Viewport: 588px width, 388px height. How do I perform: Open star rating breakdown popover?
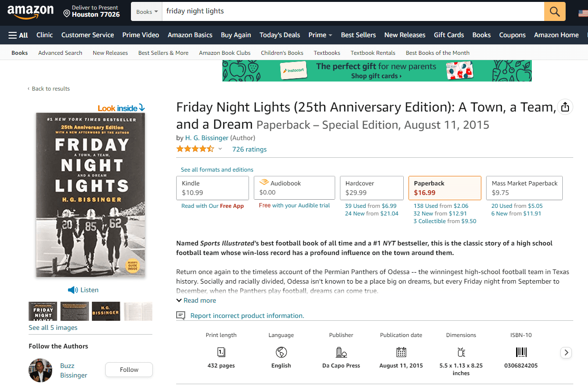(220, 149)
